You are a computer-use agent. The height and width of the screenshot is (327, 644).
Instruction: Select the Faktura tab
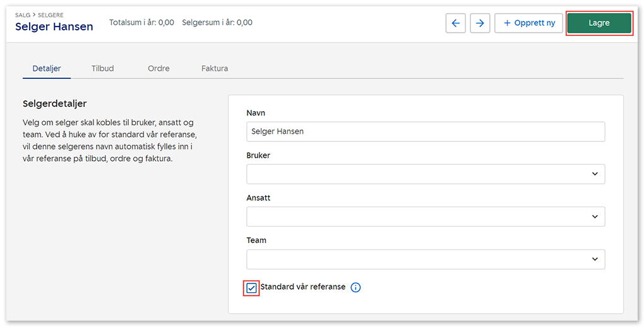tap(215, 68)
